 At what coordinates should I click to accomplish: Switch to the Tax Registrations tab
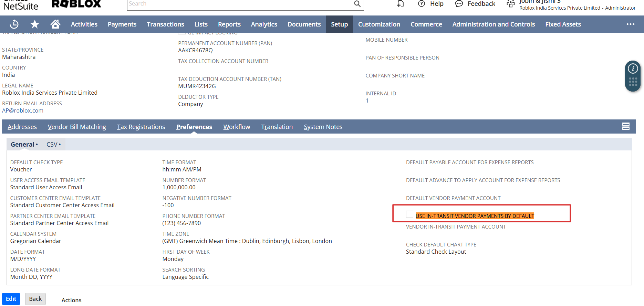(141, 127)
